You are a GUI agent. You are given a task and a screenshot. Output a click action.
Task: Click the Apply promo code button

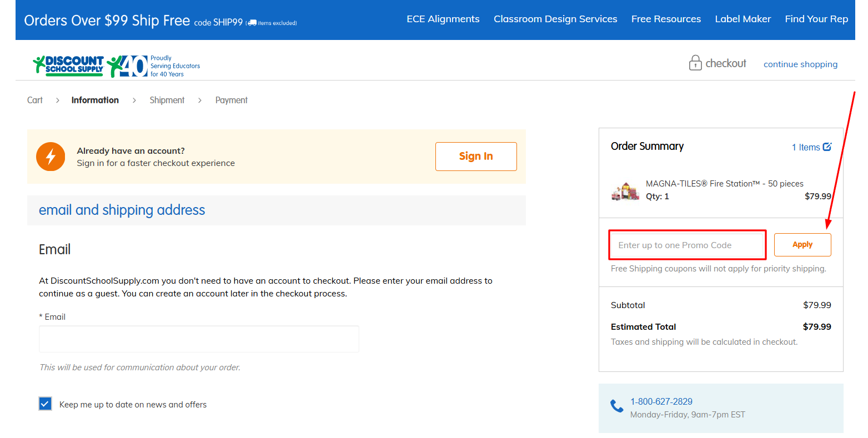pos(802,245)
